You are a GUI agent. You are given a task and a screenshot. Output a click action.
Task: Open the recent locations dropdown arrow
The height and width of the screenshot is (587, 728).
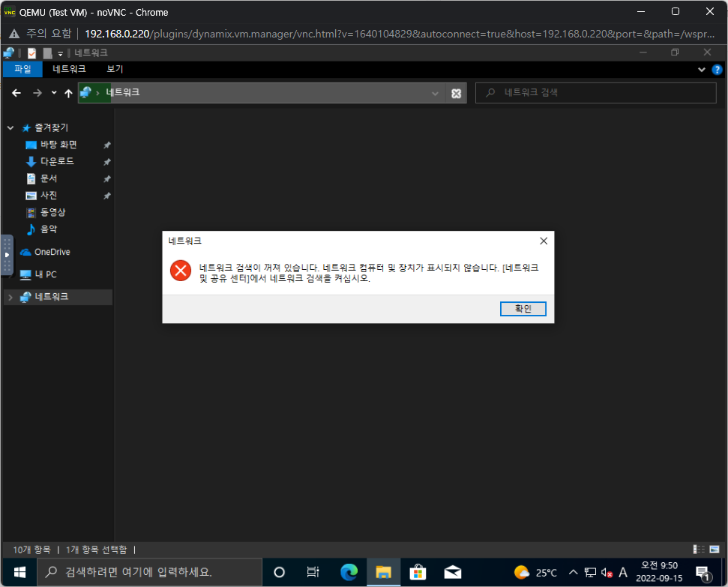click(x=54, y=93)
